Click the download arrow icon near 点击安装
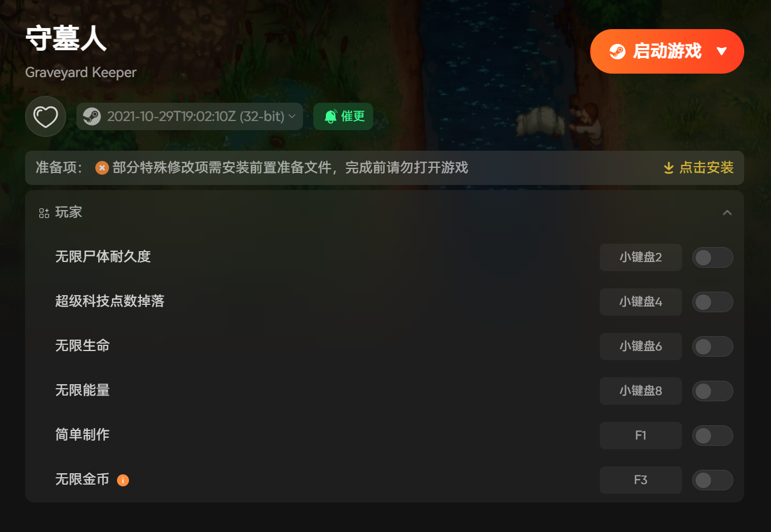The width and height of the screenshot is (771, 532). [669, 168]
